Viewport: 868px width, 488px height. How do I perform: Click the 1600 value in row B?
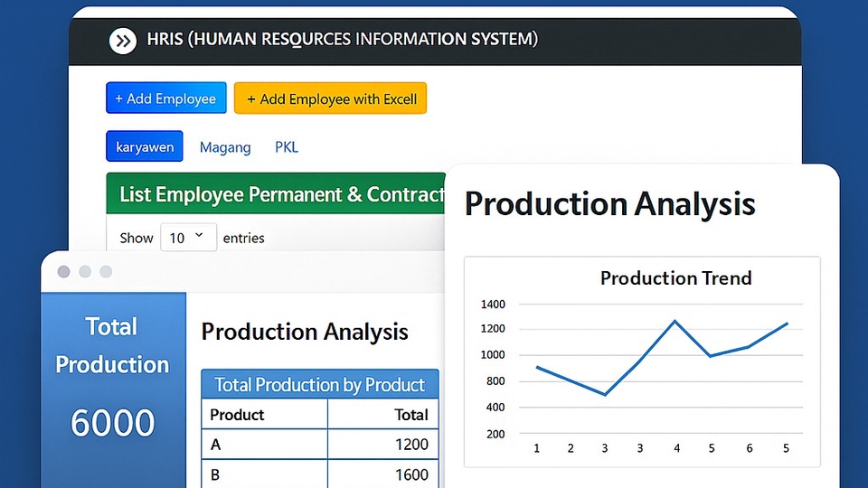click(411, 474)
